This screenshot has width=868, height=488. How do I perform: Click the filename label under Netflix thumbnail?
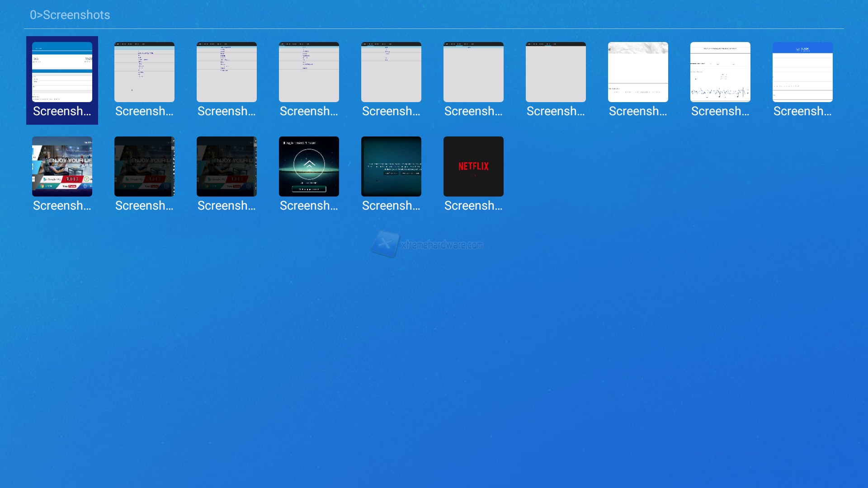coord(473,206)
